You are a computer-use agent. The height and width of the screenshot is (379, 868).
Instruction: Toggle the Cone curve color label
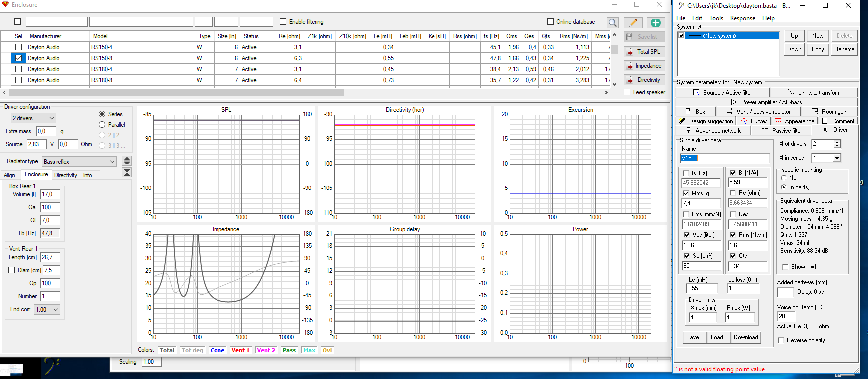(x=217, y=350)
